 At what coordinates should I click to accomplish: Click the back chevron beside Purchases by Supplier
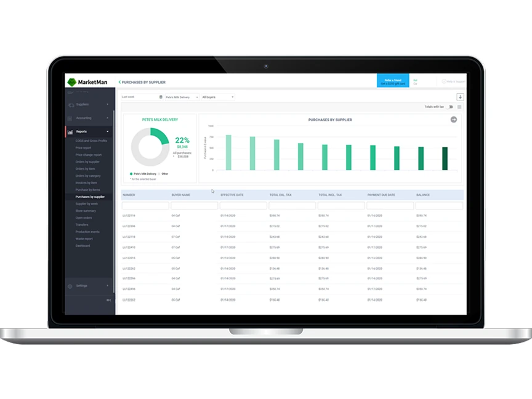119,82
